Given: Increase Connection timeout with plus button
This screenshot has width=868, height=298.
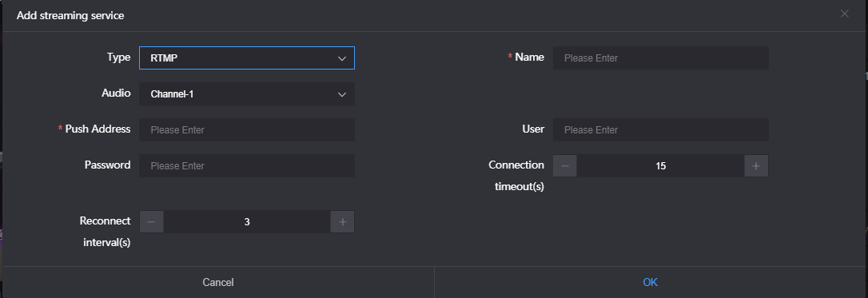Looking at the screenshot, I should [756, 166].
